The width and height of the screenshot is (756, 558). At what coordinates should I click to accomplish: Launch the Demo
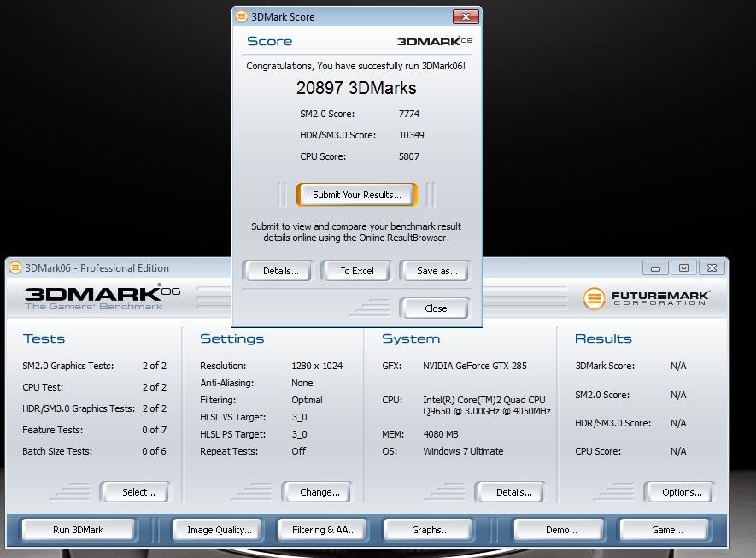click(560, 530)
